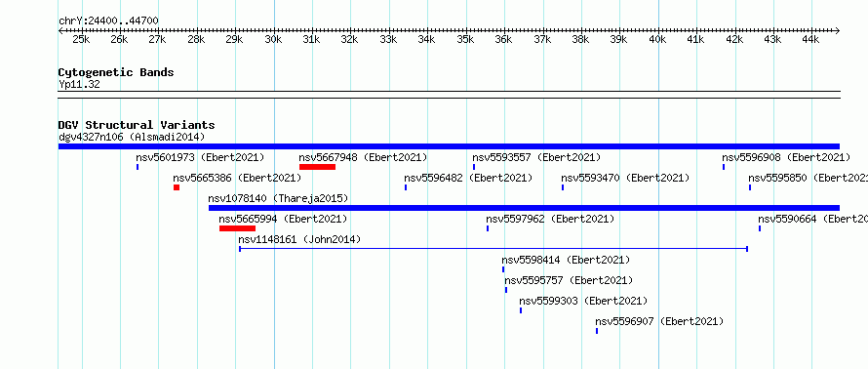Click the nsv5593557 blue tick marker
The width and height of the screenshot is (868, 369).
(474, 167)
